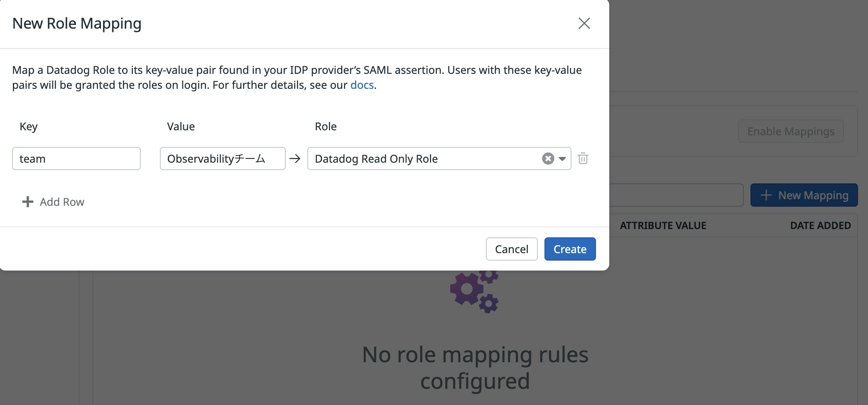The width and height of the screenshot is (868, 405).
Task: Click the plus icon beside Add Row
Action: [x=27, y=202]
